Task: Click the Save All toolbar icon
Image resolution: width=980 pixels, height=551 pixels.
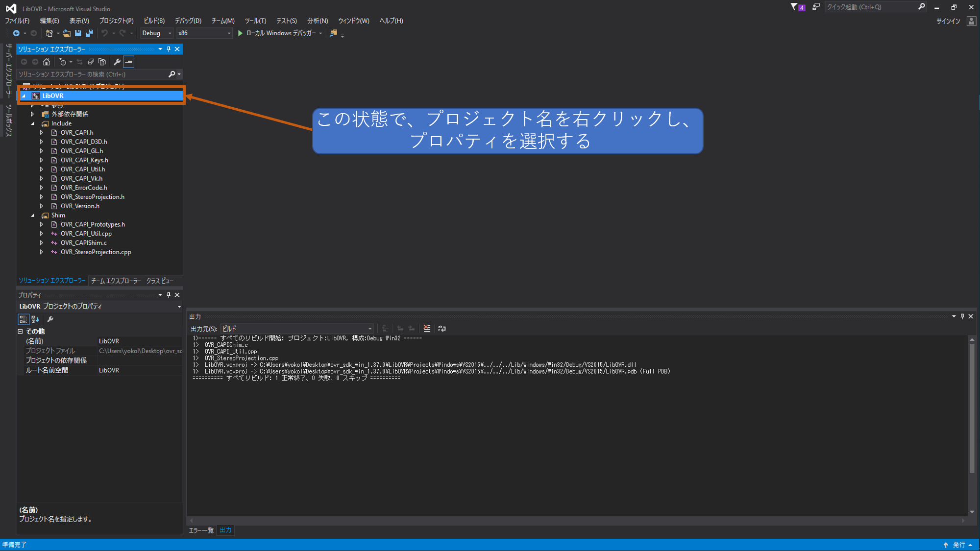Action: (89, 33)
